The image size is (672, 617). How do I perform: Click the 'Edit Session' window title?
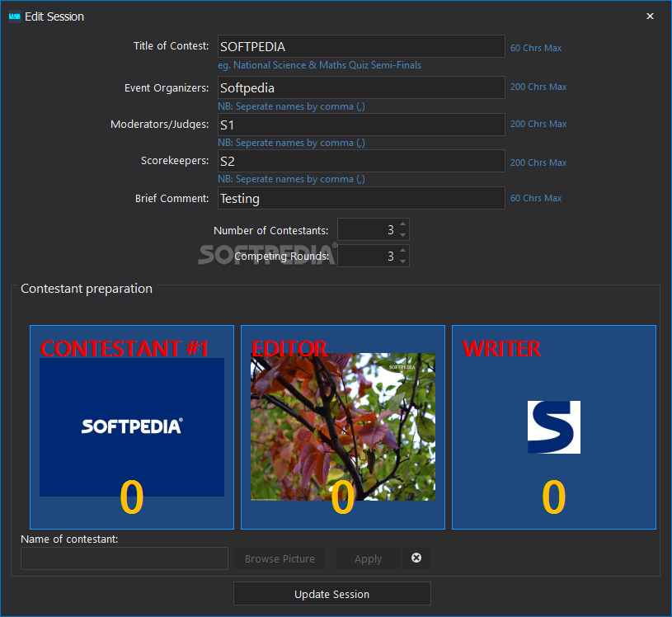54,16
